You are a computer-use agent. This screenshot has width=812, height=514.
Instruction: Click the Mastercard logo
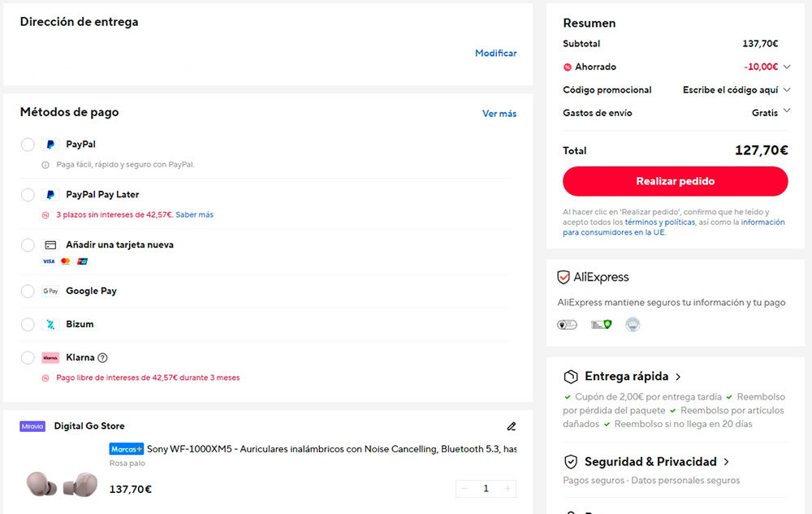pos(65,261)
